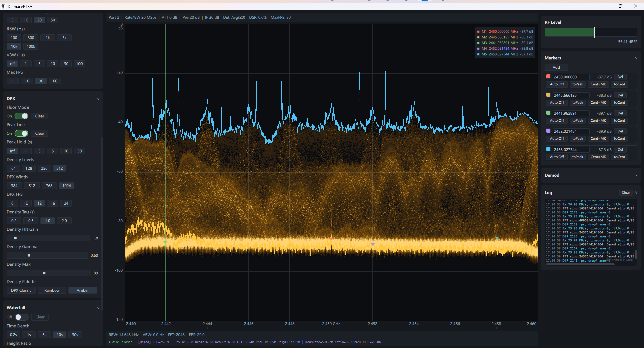Screen dimensions: 644x348
Task: Click the DeepaceRTSA app icon in title bar
Action: (x=3, y=6)
